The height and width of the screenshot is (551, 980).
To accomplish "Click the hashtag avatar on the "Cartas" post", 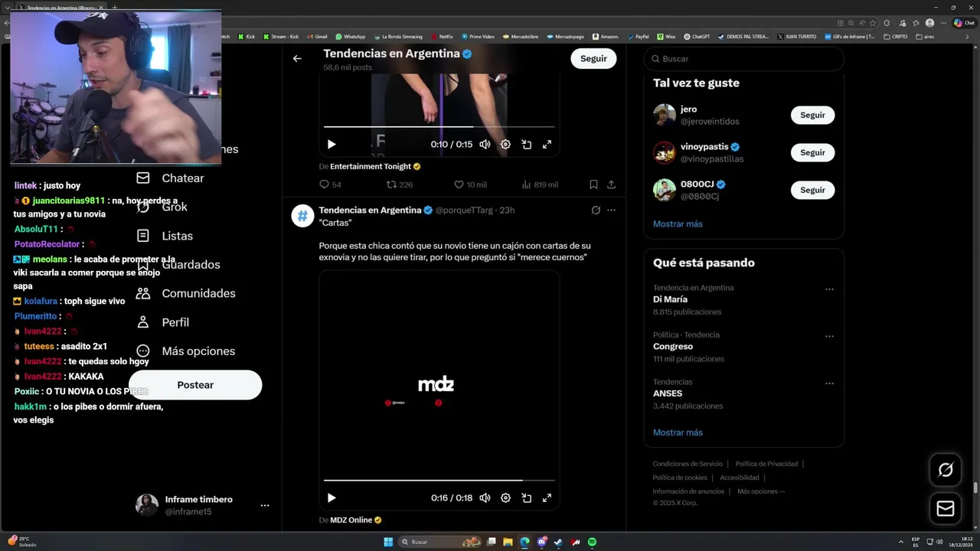I will [x=302, y=217].
